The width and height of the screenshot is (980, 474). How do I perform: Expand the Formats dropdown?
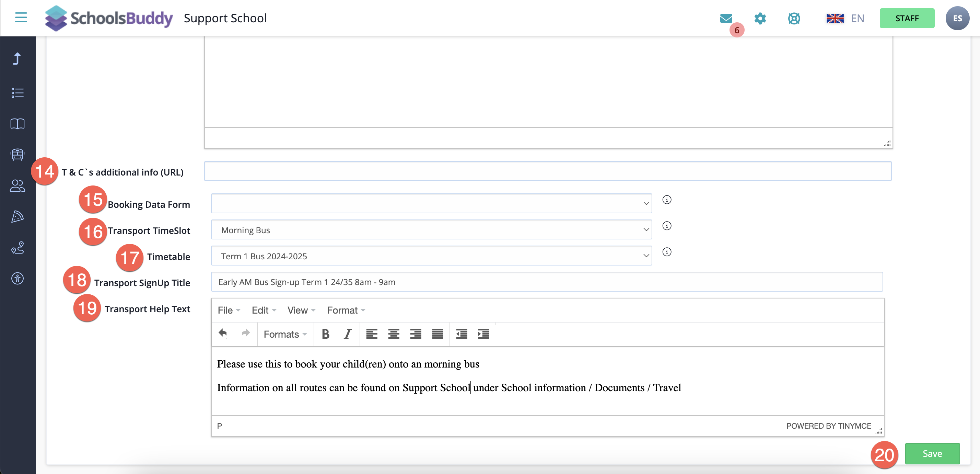[285, 334]
